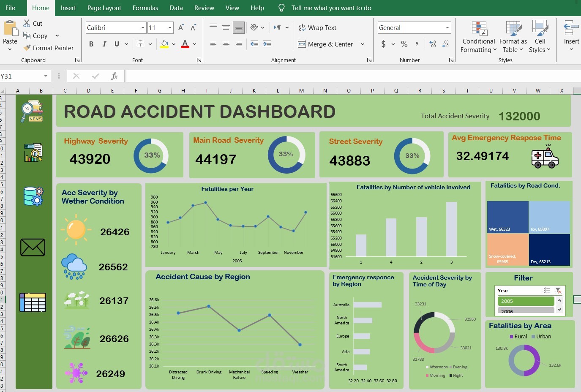This screenshot has height=392, width=581.
Task: Toggle Underline formatting
Action: tap(117, 44)
